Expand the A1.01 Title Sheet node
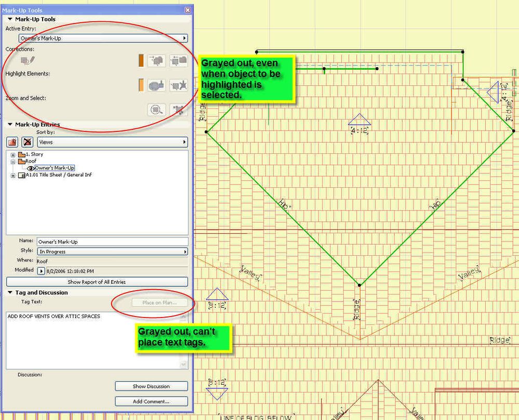Screen dimensions: 519x420 (13, 176)
